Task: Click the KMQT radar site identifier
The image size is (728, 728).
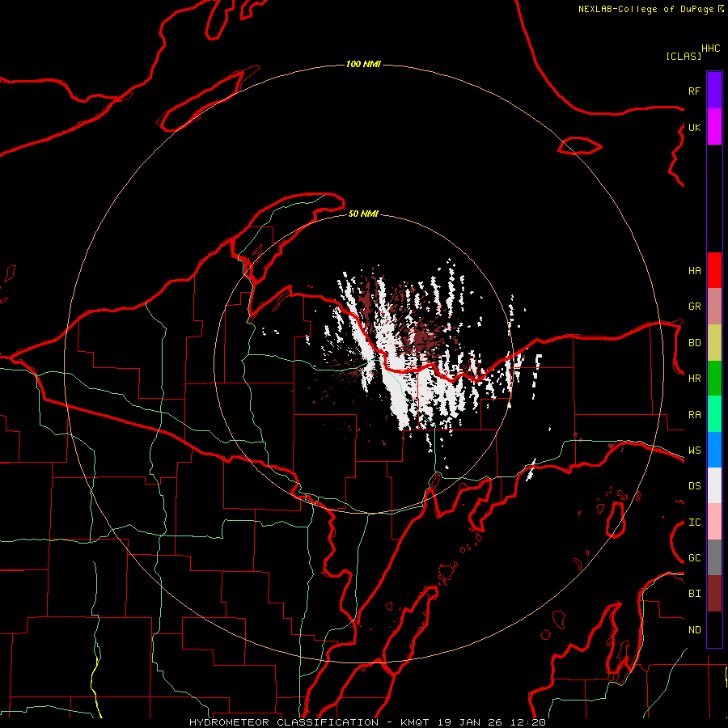Action: (x=415, y=722)
